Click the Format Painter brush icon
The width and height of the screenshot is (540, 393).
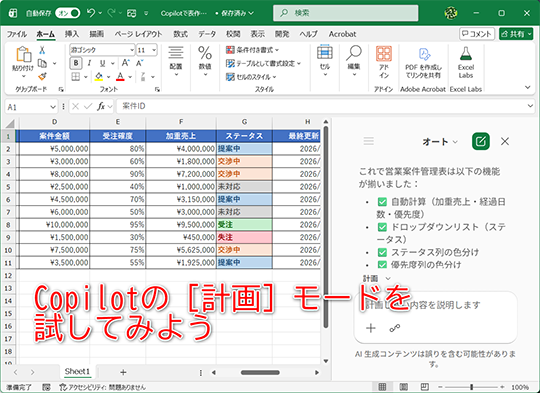pos(42,76)
